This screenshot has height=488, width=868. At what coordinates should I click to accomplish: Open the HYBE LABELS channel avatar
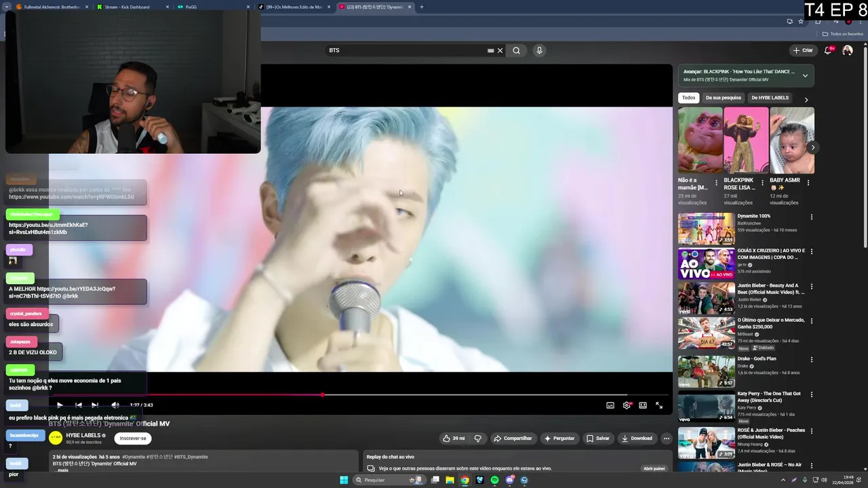point(56,439)
